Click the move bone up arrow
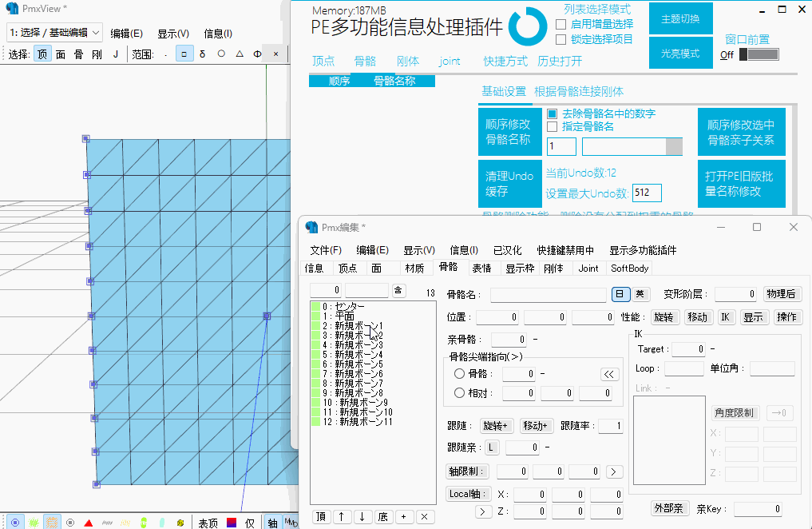This screenshot has width=812, height=529. (342, 516)
